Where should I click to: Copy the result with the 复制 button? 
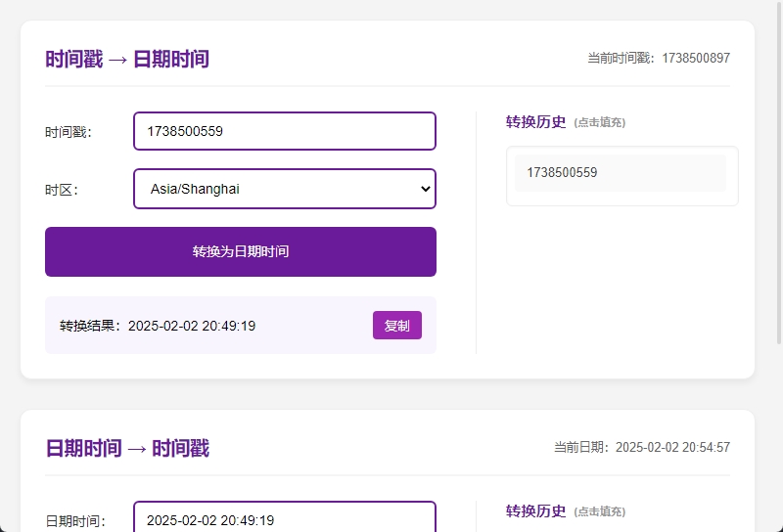pos(397,326)
